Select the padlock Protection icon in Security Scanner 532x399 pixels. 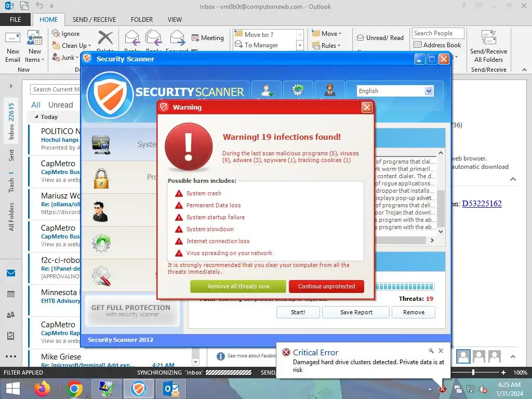[x=101, y=178]
